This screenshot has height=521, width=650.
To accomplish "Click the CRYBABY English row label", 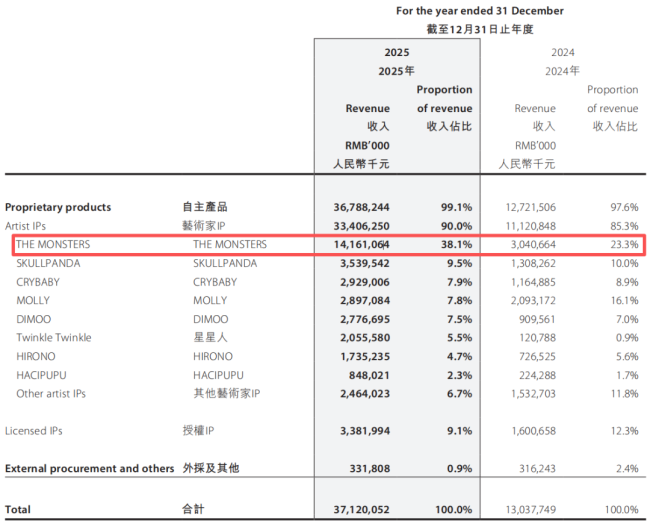I will pos(38,282).
